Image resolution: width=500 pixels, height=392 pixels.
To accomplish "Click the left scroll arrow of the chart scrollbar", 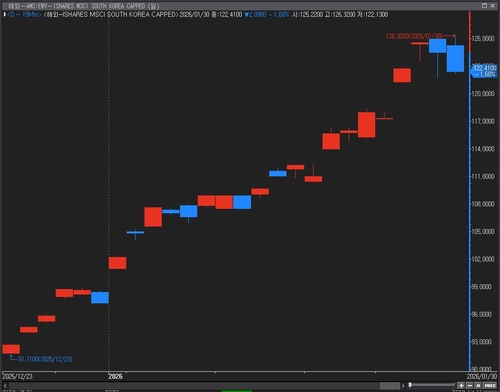I will (x=5, y=386).
